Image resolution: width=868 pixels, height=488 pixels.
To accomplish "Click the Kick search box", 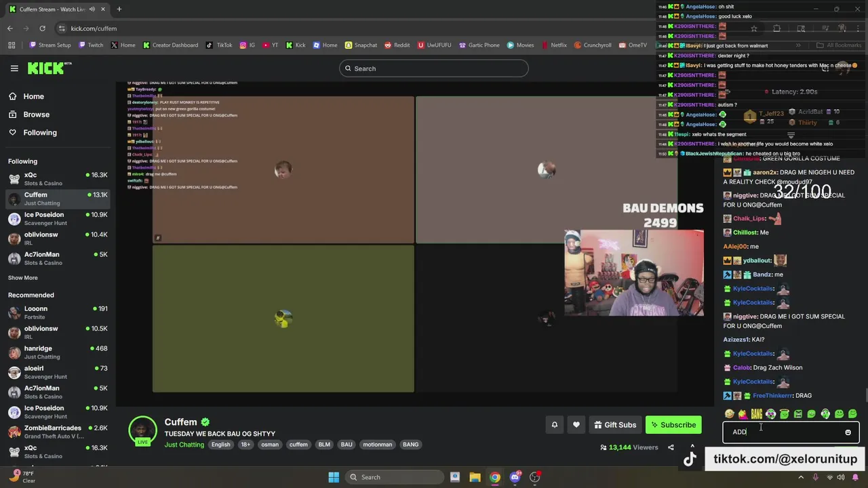I will [433, 68].
